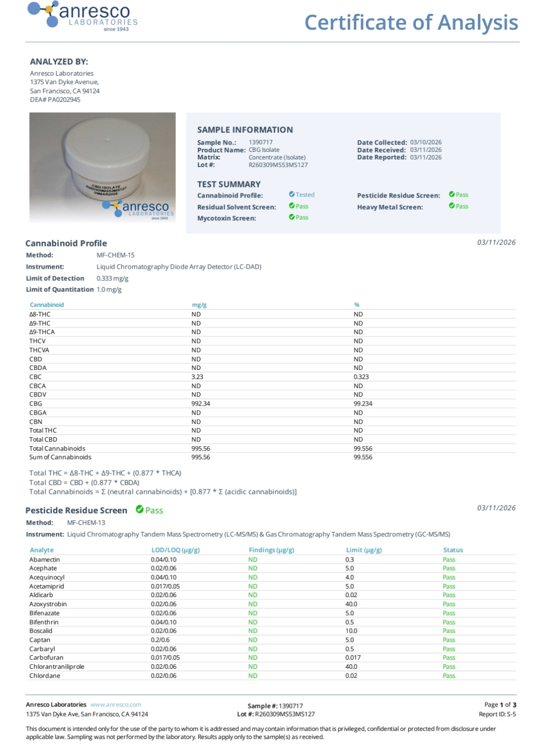Click the Pass icon beside Heavy Metal Screen
This screenshot has height=756, width=541.
pos(452,206)
